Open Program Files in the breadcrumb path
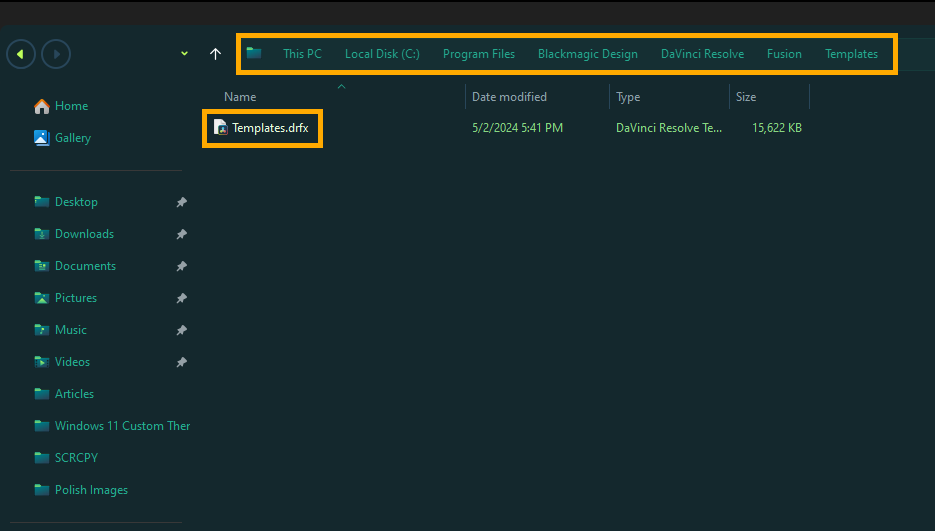This screenshot has height=531, width=935. click(479, 54)
